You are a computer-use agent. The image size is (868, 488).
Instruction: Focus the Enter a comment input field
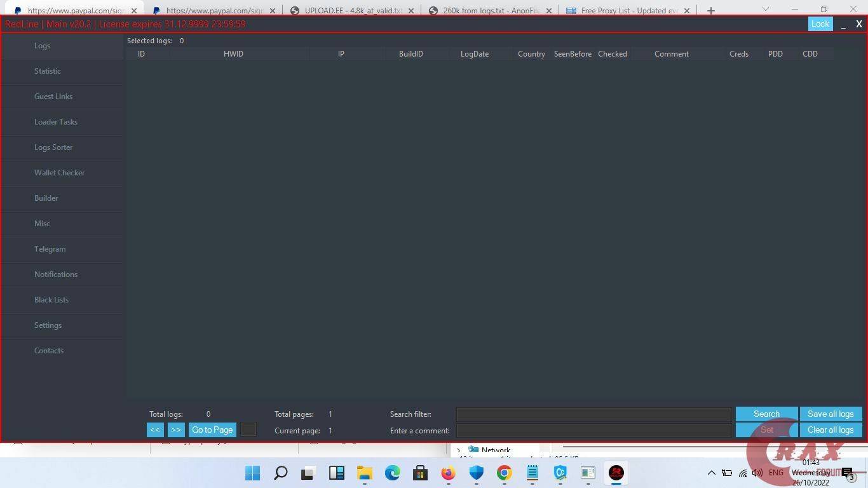tap(594, 430)
